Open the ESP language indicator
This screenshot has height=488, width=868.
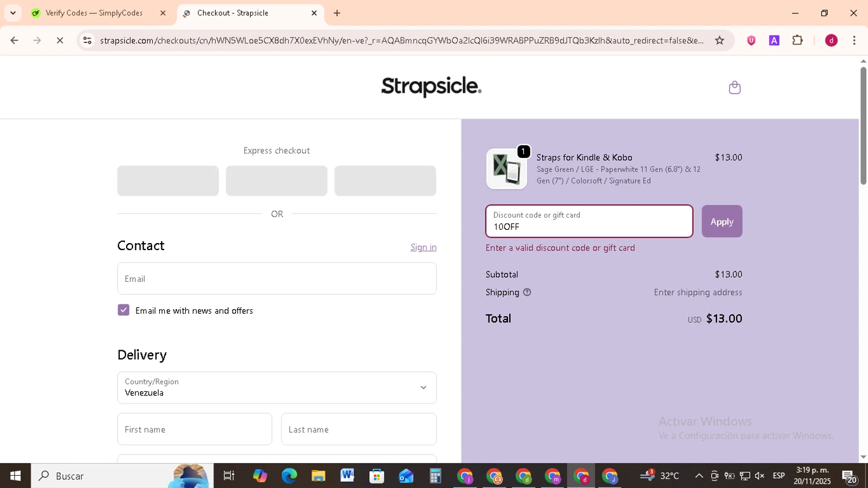click(779, 476)
